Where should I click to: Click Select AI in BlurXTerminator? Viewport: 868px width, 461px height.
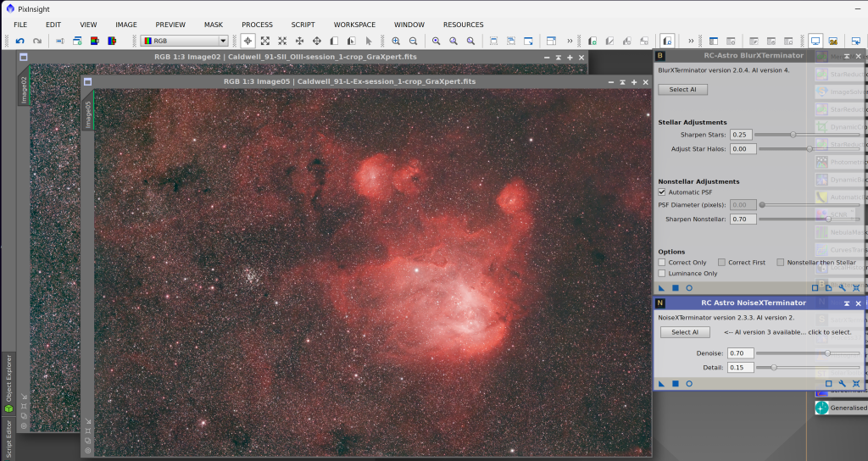pos(682,89)
